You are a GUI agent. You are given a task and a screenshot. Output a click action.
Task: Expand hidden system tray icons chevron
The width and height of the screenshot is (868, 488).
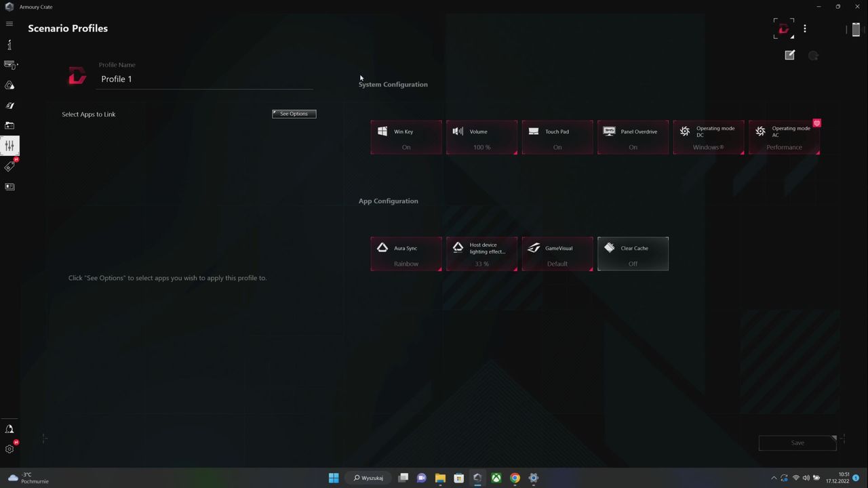[x=774, y=478]
